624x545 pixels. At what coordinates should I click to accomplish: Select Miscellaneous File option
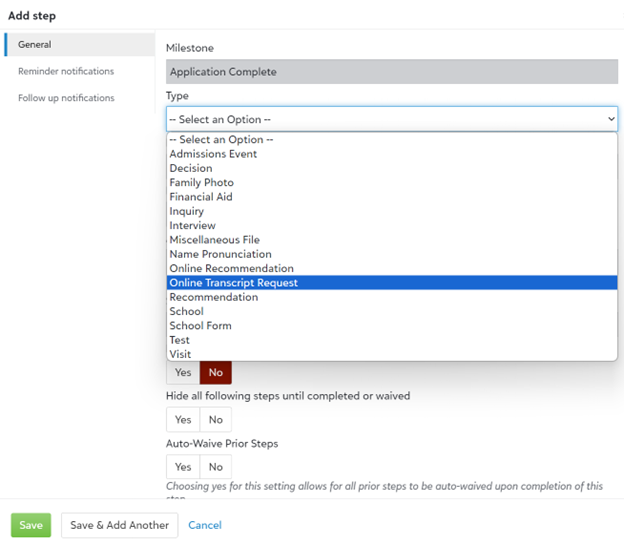392,240
